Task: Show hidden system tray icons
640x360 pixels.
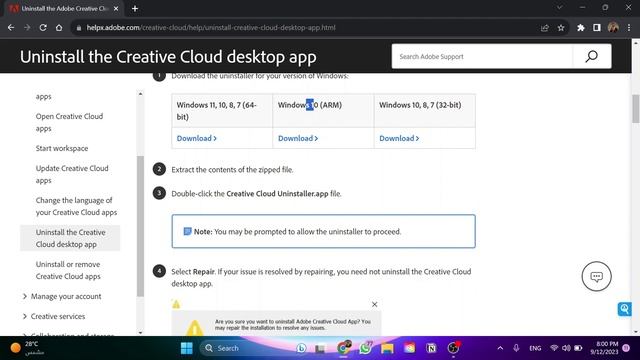Action: [500, 348]
